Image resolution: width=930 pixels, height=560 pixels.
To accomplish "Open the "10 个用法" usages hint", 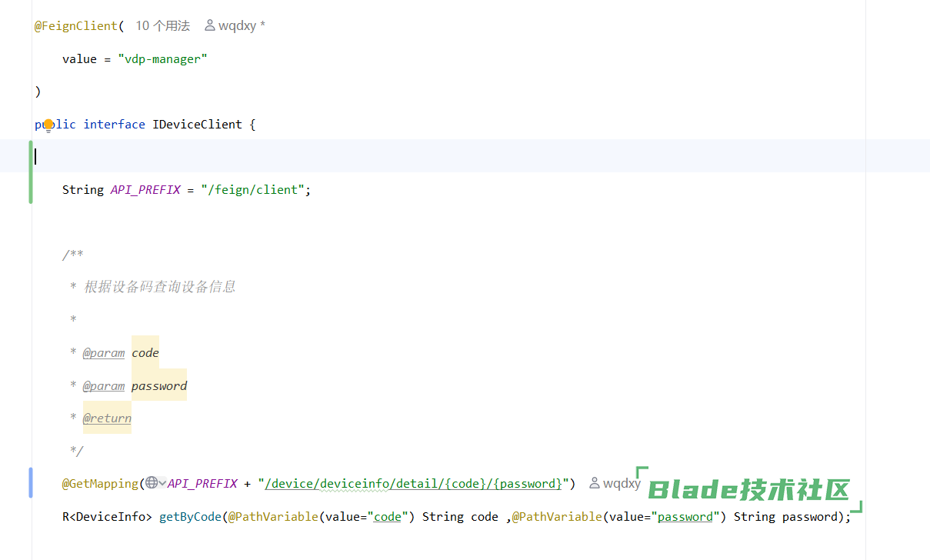I will click(162, 25).
